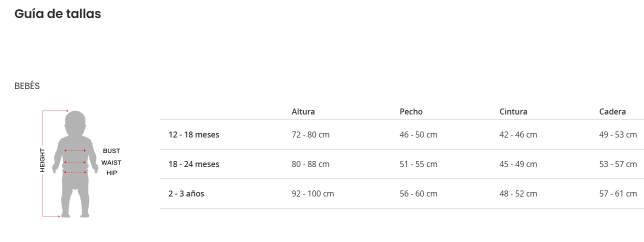The width and height of the screenshot is (644, 242).
Task: Click the 12 - 18 meses row label
Action: pyautogui.click(x=193, y=134)
